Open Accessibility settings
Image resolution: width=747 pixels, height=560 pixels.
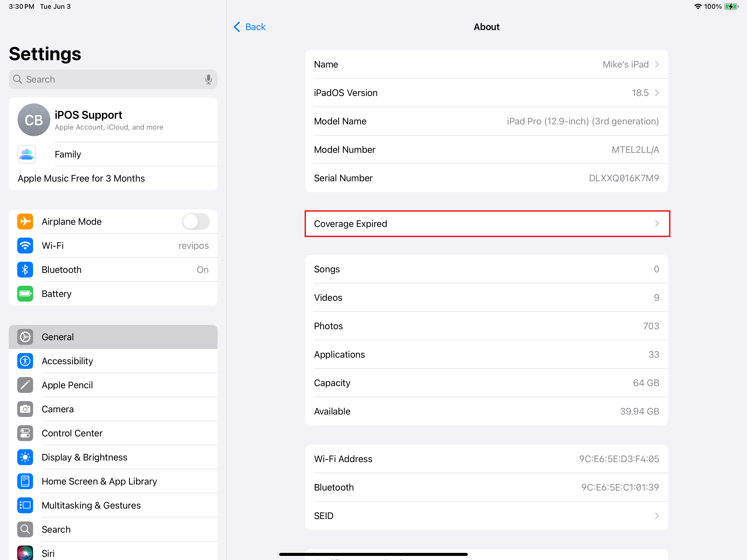(113, 361)
